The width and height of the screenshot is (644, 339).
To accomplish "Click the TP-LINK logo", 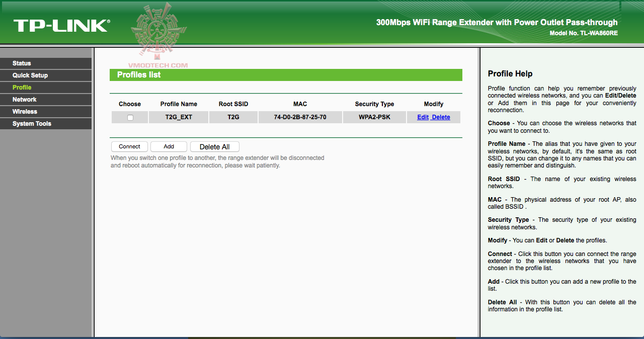I will 61,26.
